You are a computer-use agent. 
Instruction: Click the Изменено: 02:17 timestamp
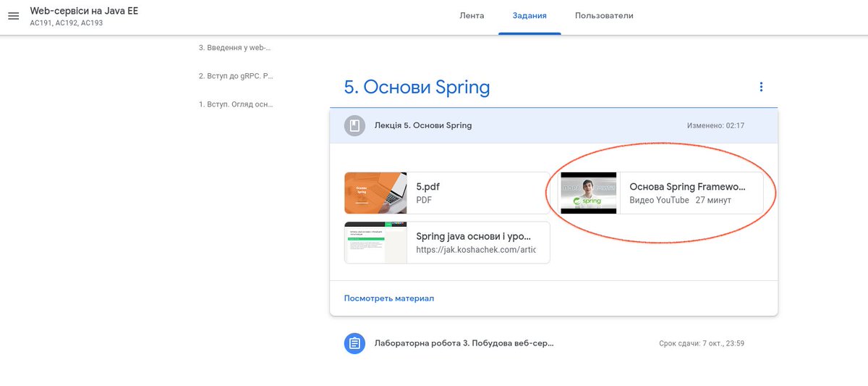click(x=715, y=126)
